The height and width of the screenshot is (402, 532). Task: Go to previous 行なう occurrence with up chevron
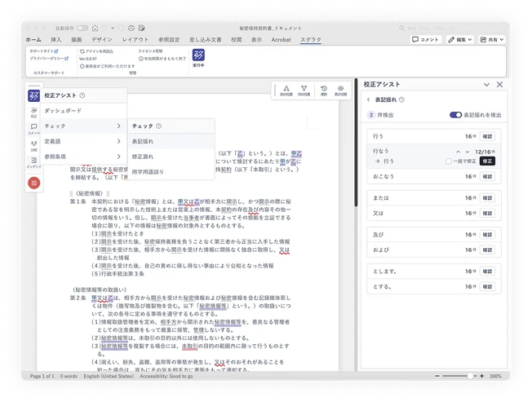click(x=458, y=152)
